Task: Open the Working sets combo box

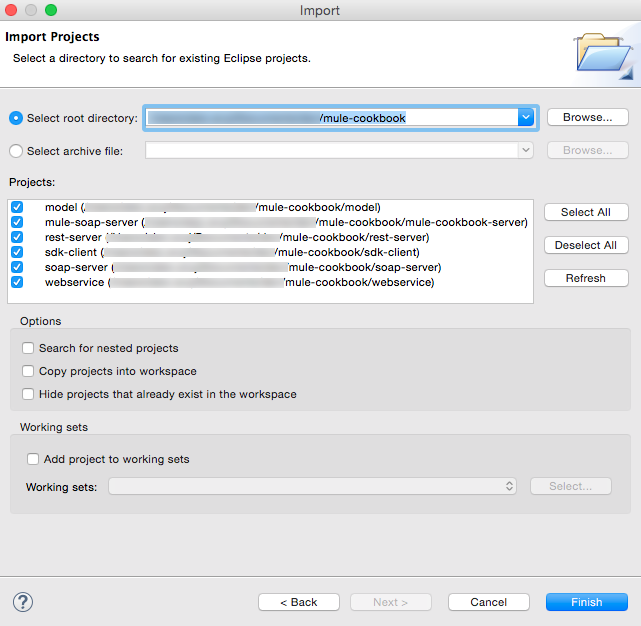Action: click(312, 486)
